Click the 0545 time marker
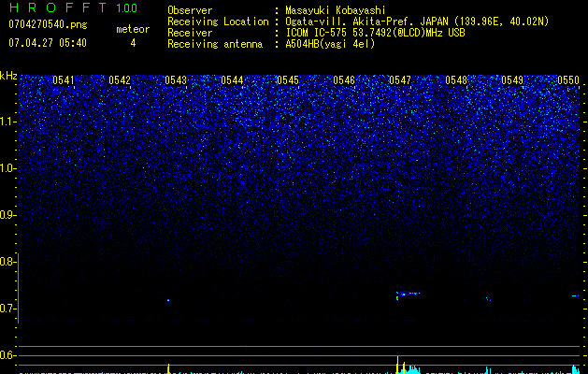588x374 pixels. click(288, 80)
